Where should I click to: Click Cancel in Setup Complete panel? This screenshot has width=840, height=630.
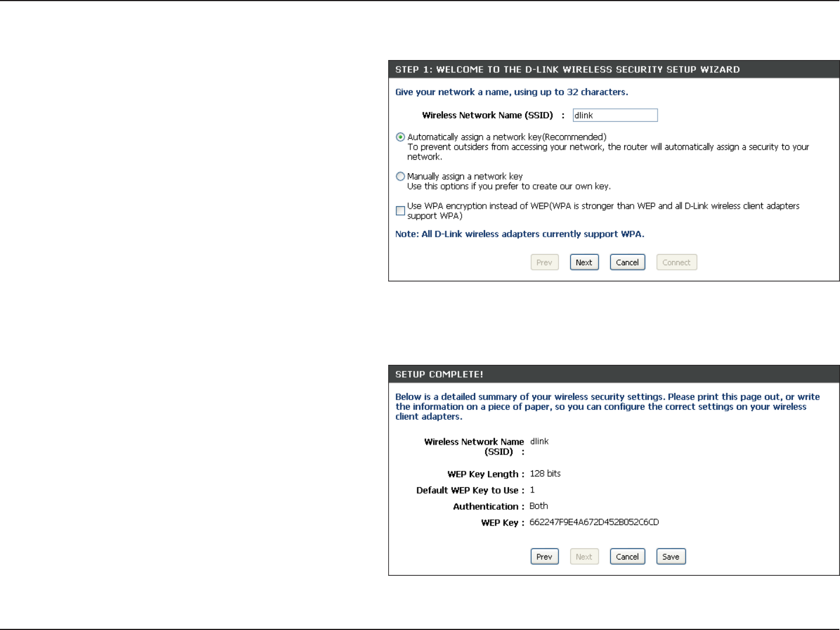(x=627, y=557)
